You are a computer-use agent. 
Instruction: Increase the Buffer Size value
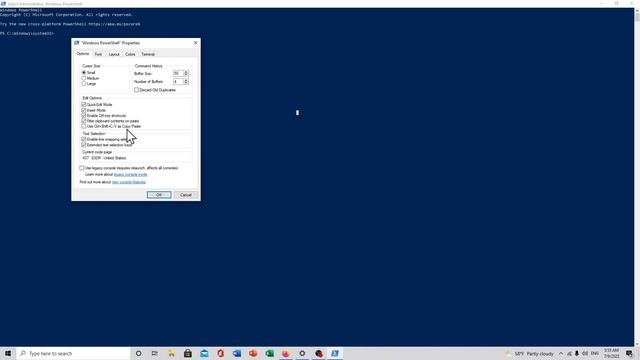tap(186, 72)
